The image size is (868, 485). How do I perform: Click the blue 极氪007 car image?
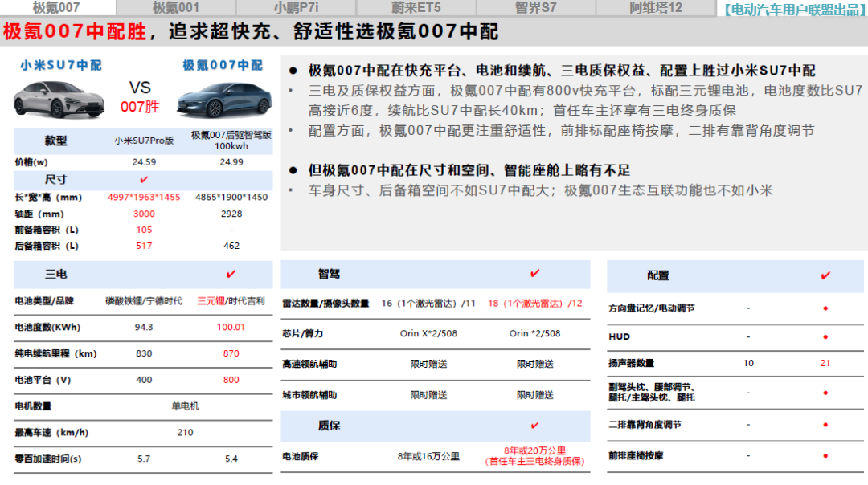coord(224,100)
